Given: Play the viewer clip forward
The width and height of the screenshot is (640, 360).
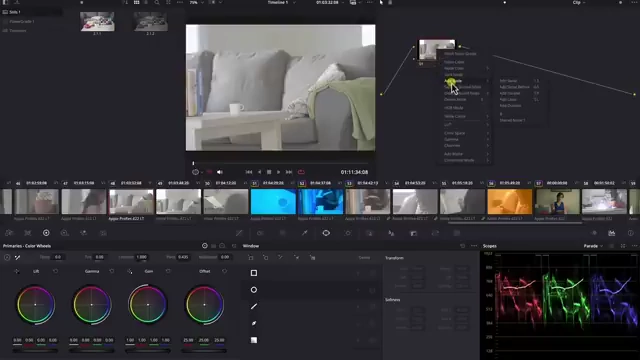Looking at the screenshot, I should coord(278,172).
